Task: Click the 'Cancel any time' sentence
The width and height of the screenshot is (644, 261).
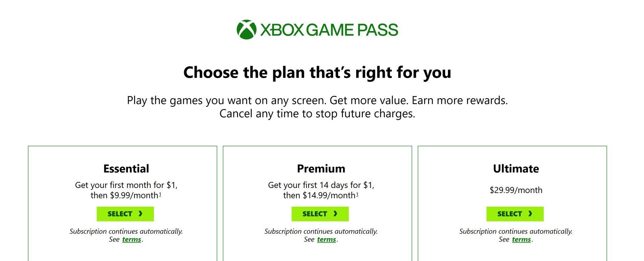Action: (317, 114)
